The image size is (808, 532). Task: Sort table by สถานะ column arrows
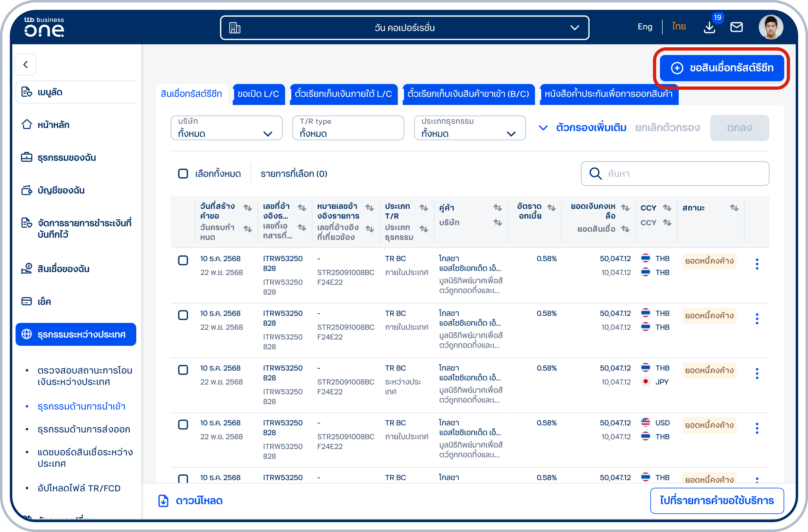coord(734,208)
